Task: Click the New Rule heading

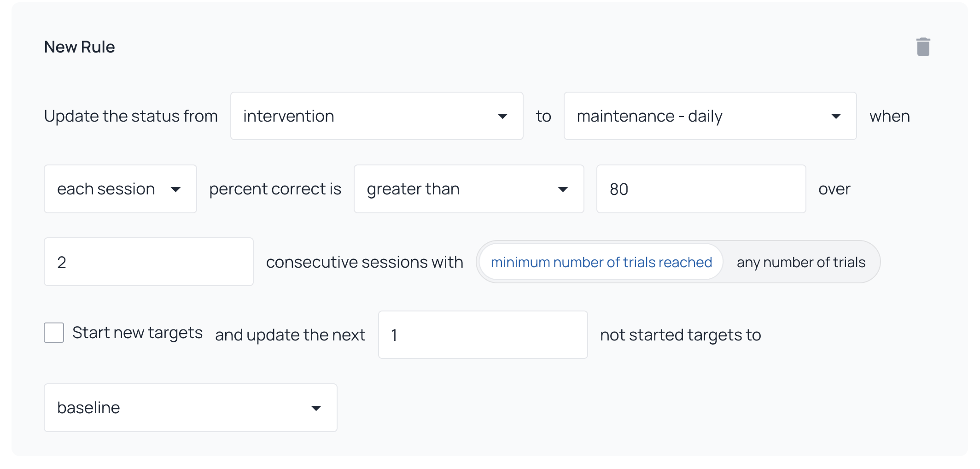Action: pos(79,47)
